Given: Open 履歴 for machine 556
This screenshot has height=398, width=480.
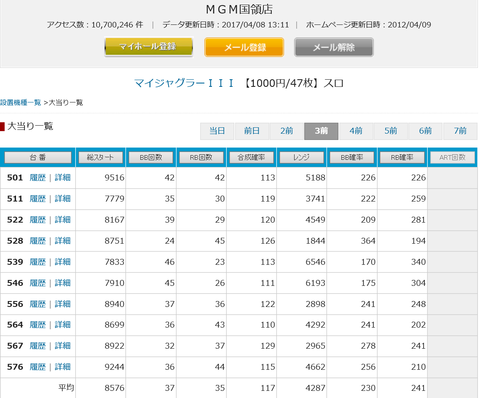Looking at the screenshot, I should point(38,304).
